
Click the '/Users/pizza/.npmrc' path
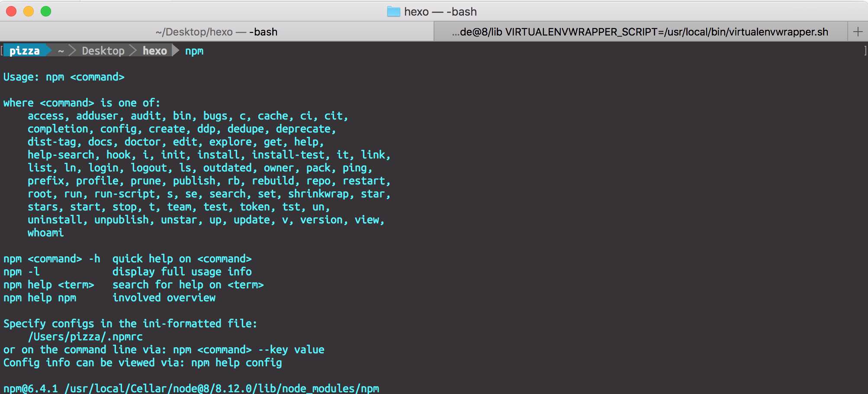pyautogui.click(x=85, y=337)
